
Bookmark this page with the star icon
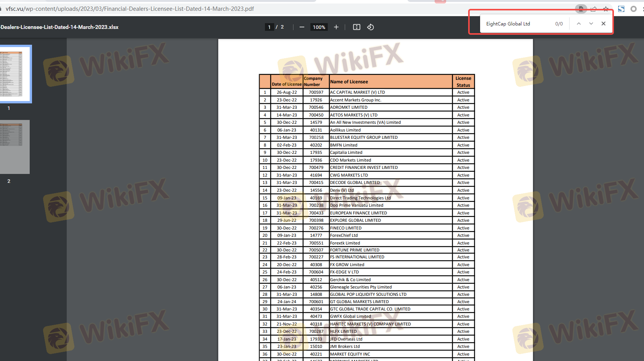tap(606, 9)
